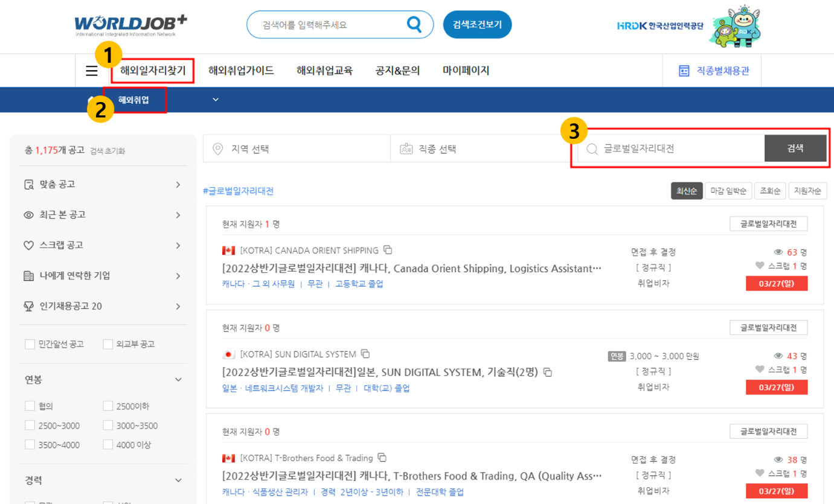This screenshot has height=504, width=834.
Task: Click the scrap heart on the T-Brothers Food posting
Action: point(760,473)
